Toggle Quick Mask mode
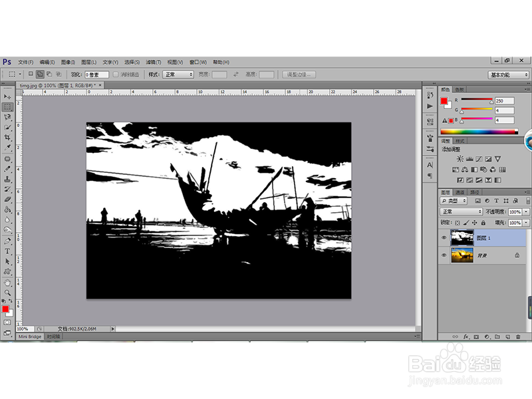532x399 pixels. (7, 323)
